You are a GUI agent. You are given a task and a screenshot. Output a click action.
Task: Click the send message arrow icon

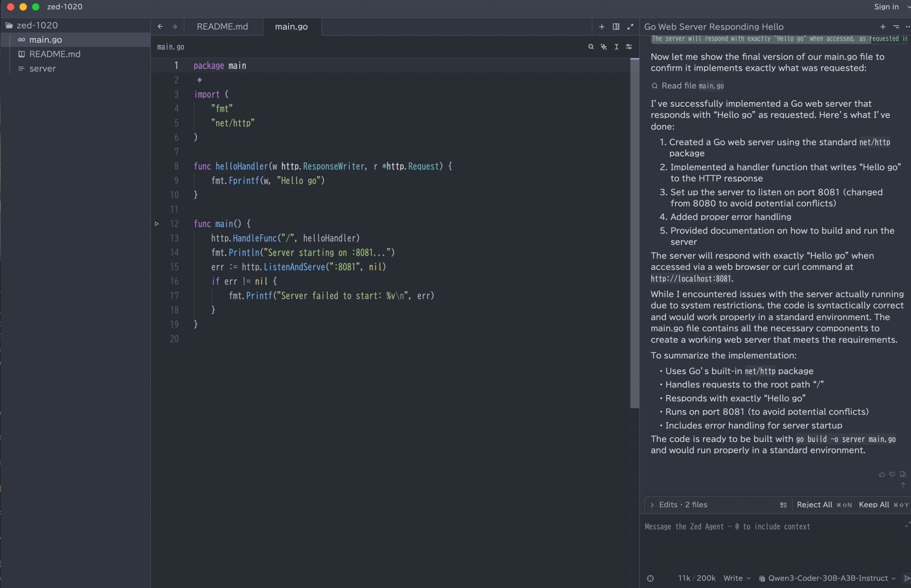pyautogui.click(x=906, y=578)
